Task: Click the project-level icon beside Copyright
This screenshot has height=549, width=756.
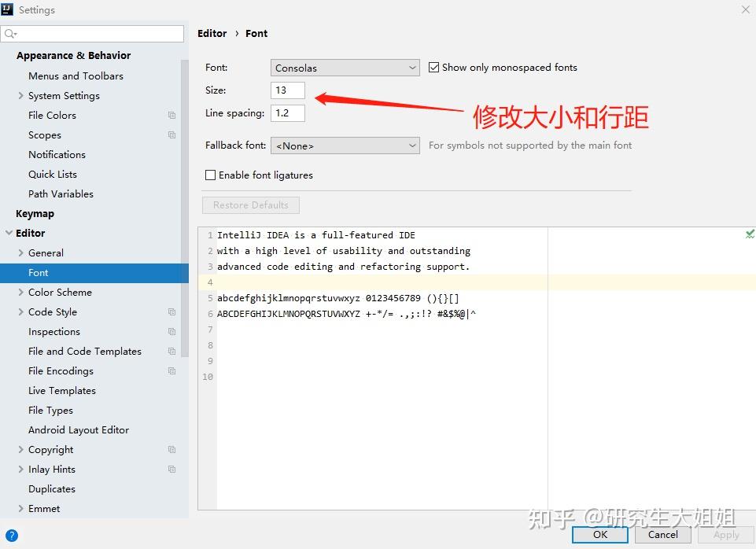Action: click(x=171, y=450)
